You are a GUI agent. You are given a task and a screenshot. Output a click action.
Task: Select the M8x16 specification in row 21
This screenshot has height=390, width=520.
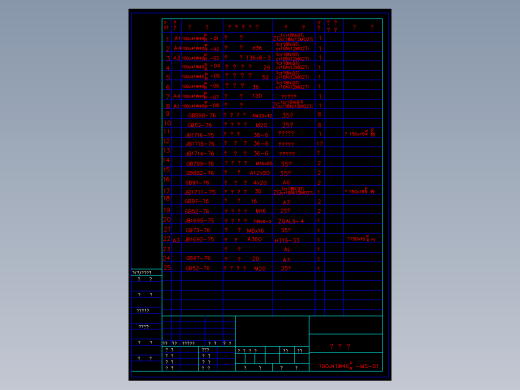click(255, 230)
